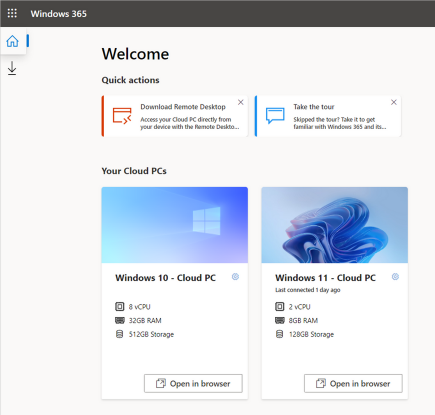Go to the Home sidebar icon
435x415 pixels.
pos(13,41)
